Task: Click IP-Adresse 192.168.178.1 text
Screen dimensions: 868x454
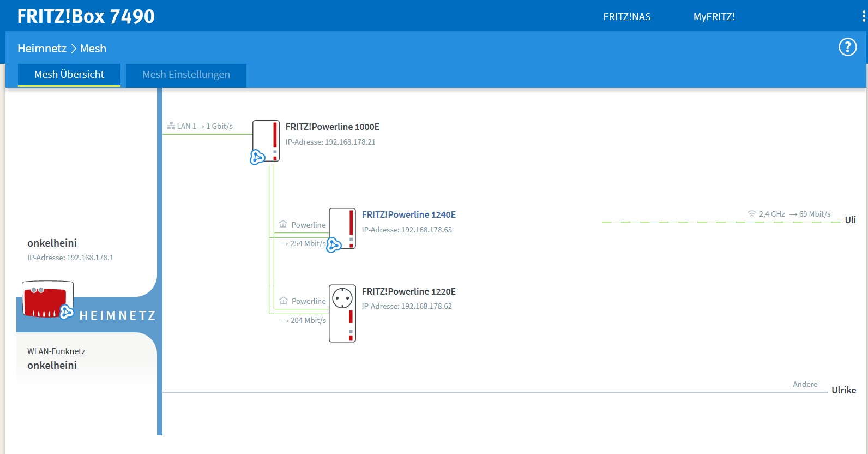Action: coord(70,258)
